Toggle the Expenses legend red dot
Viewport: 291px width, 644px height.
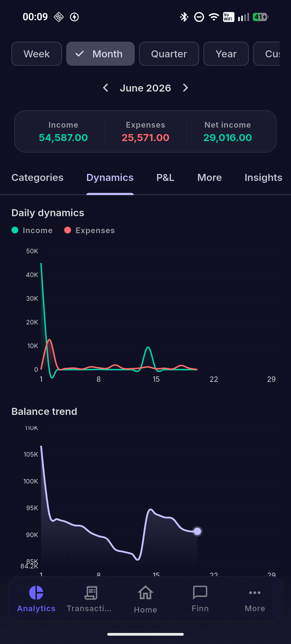click(x=68, y=230)
